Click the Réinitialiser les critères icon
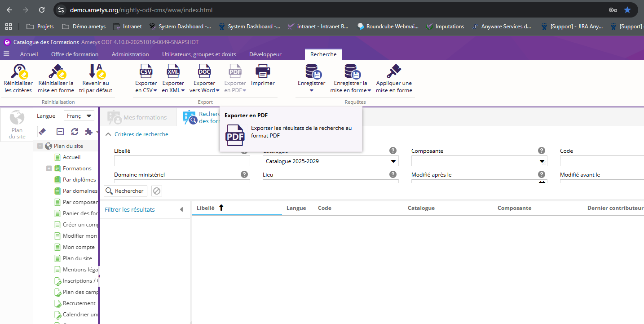Screen dimensions: 644x324 click(x=18, y=72)
